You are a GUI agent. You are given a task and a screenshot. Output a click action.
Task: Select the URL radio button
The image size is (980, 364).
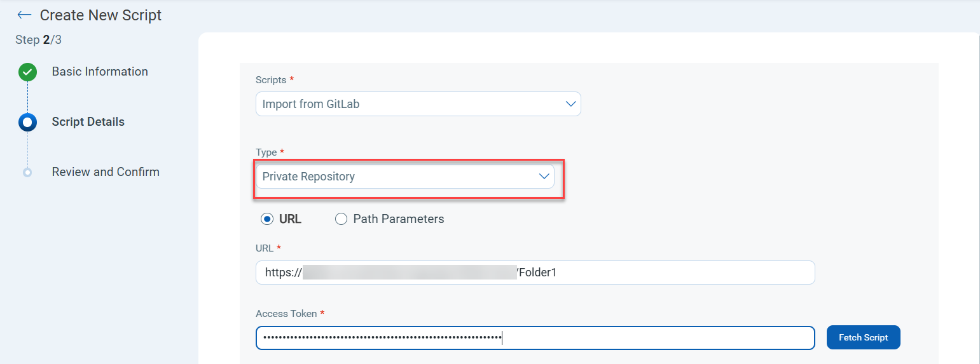tap(267, 219)
